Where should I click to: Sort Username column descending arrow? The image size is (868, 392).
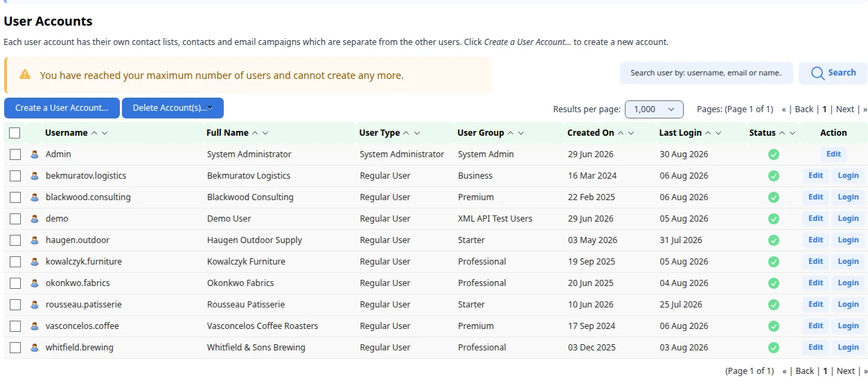(x=105, y=133)
